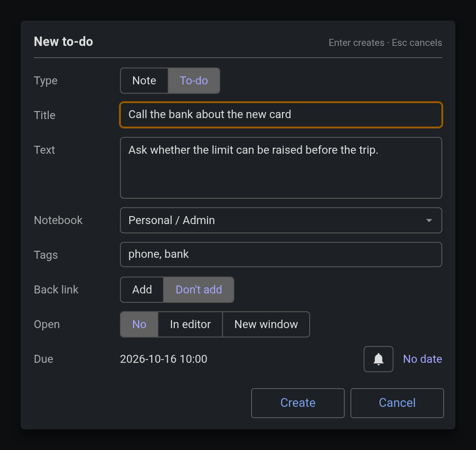Viewport: 476px width, 450px height.
Task: Select the Note type option
Action: pyautogui.click(x=144, y=81)
